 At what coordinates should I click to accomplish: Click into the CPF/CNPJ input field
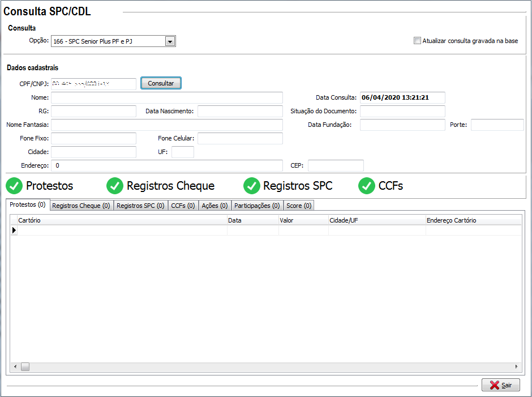tap(93, 84)
